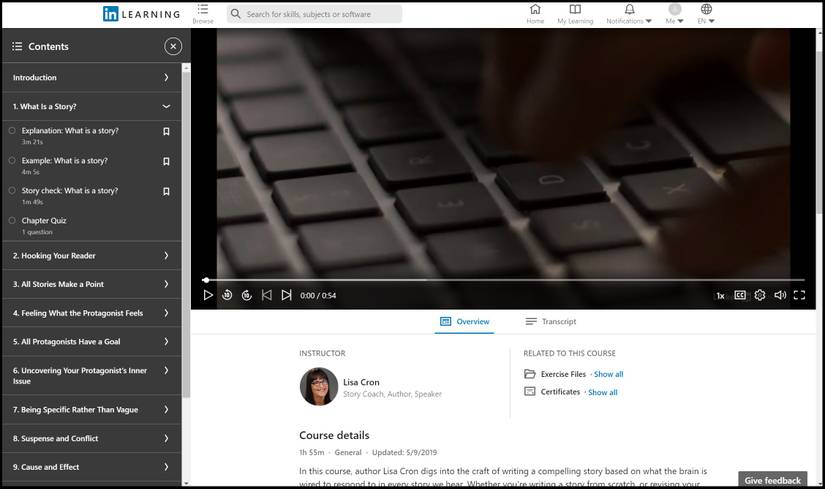Open video settings gear
The width and height of the screenshot is (825, 489).
coord(760,295)
